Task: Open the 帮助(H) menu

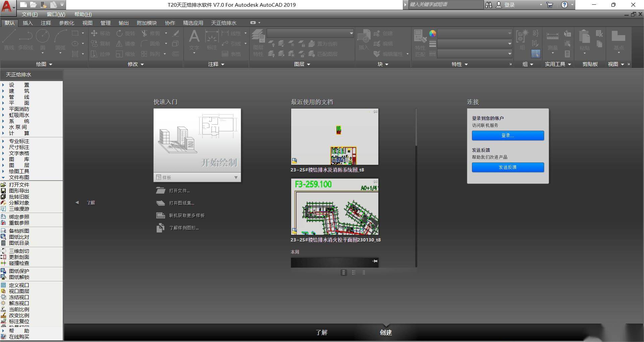Action: click(83, 14)
